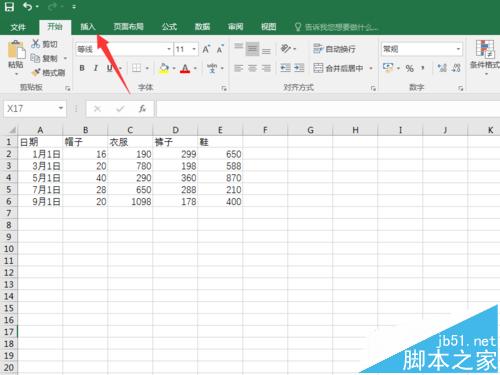Click the Accounting Number Format icon
This screenshot has width=500, height=375.
(x=388, y=68)
